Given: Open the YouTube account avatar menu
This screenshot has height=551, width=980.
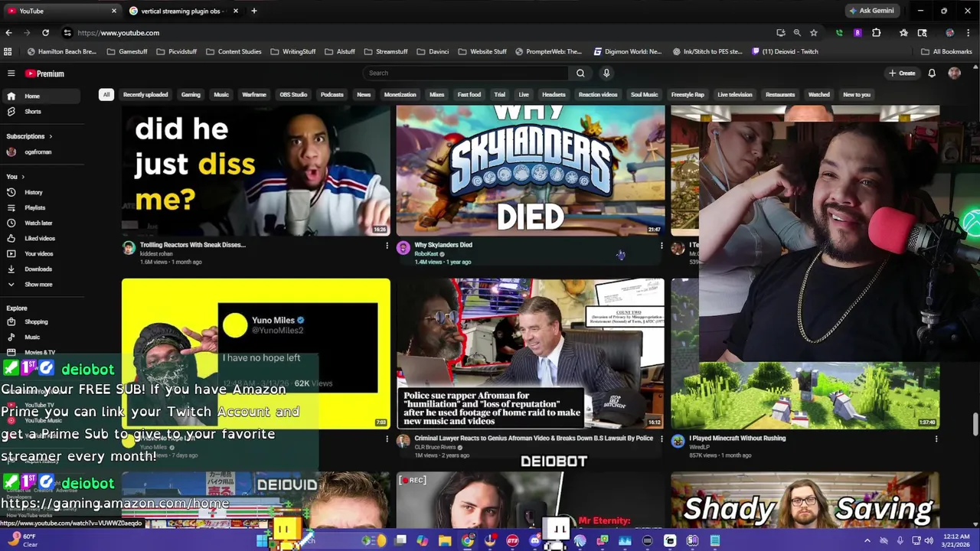Looking at the screenshot, I should click(x=954, y=73).
